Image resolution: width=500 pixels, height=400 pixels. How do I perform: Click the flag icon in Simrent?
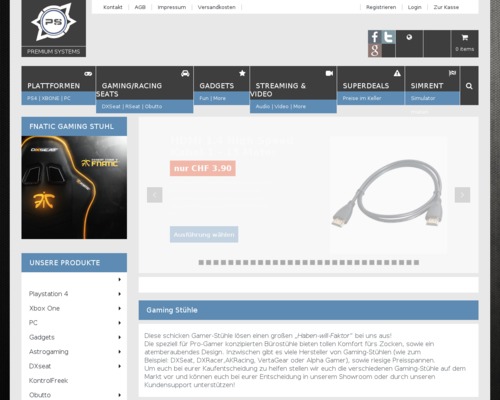click(x=452, y=73)
